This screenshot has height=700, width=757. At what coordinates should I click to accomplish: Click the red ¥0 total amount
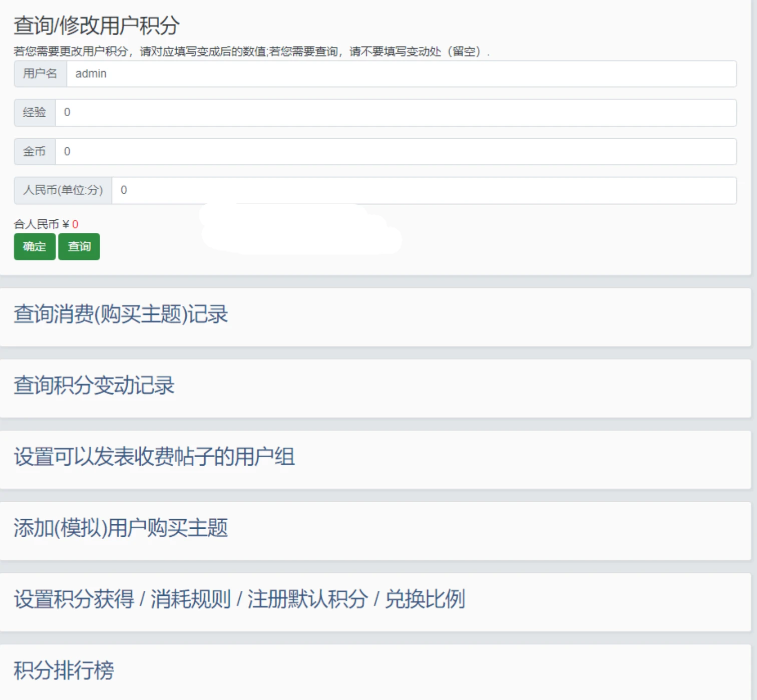coord(75,224)
